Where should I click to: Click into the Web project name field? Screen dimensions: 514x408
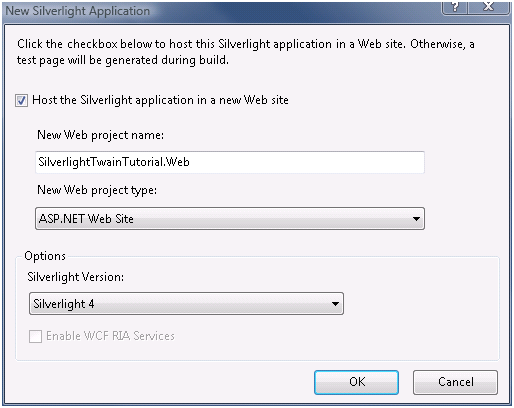click(230, 162)
